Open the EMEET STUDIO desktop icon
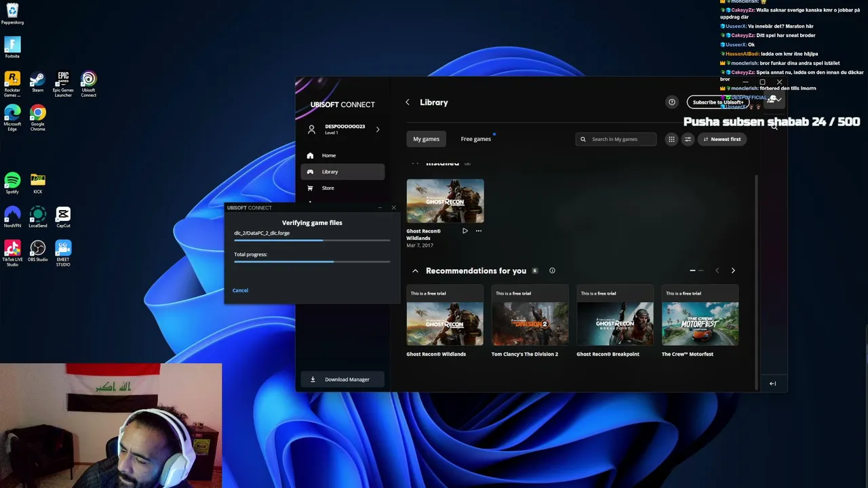The image size is (868, 488). point(63,253)
